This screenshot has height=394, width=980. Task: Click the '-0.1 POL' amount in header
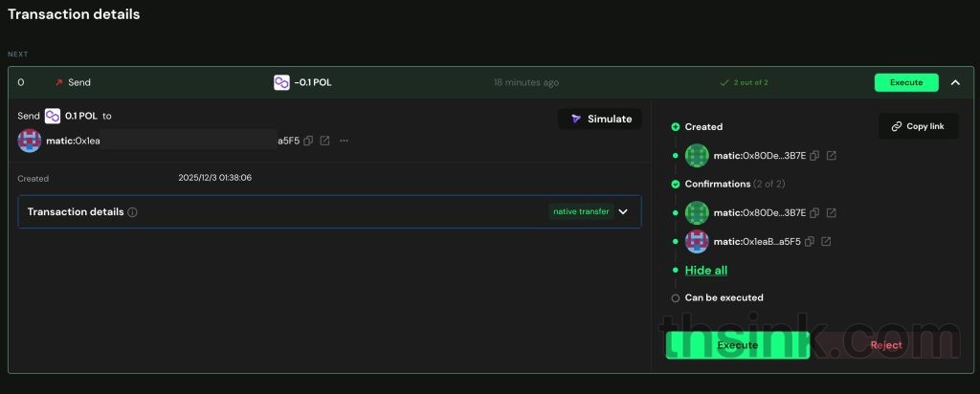tap(313, 82)
